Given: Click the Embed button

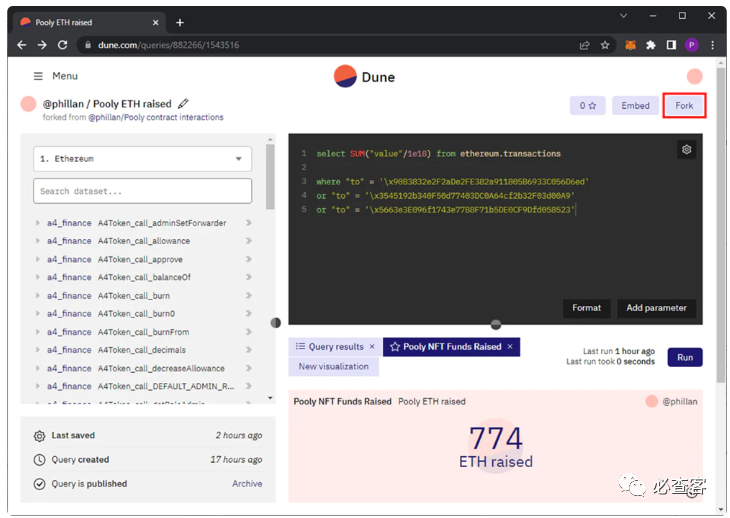Looking at the screenshot, I should [635, 106].
